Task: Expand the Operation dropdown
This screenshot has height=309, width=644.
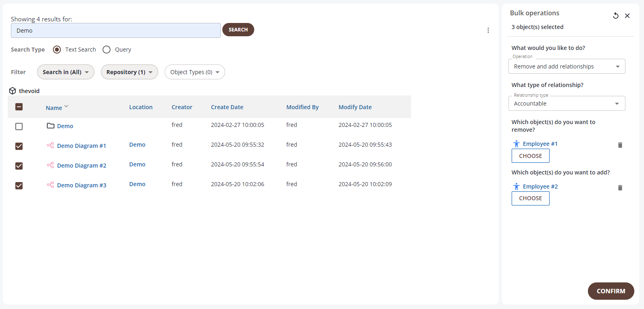Action: click(x=567, y=66)
